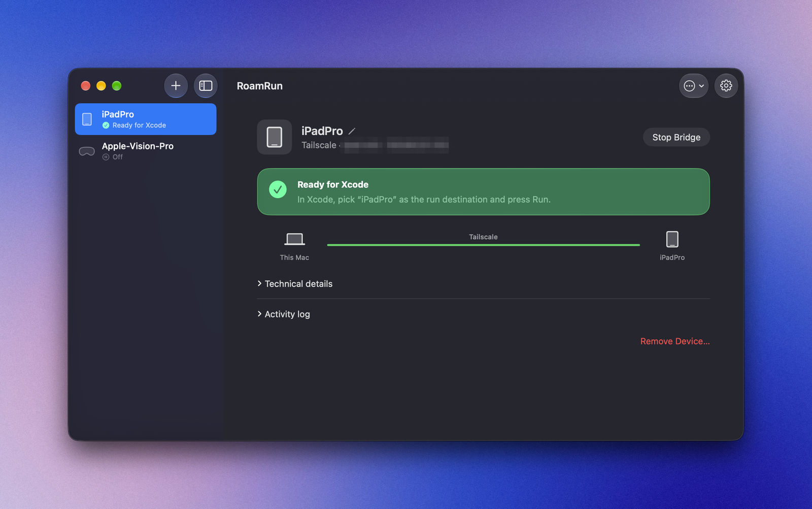This screenshot has height=509, width=812.
Task: Open the more options ellipsis menu
Action: coord(693,86)
